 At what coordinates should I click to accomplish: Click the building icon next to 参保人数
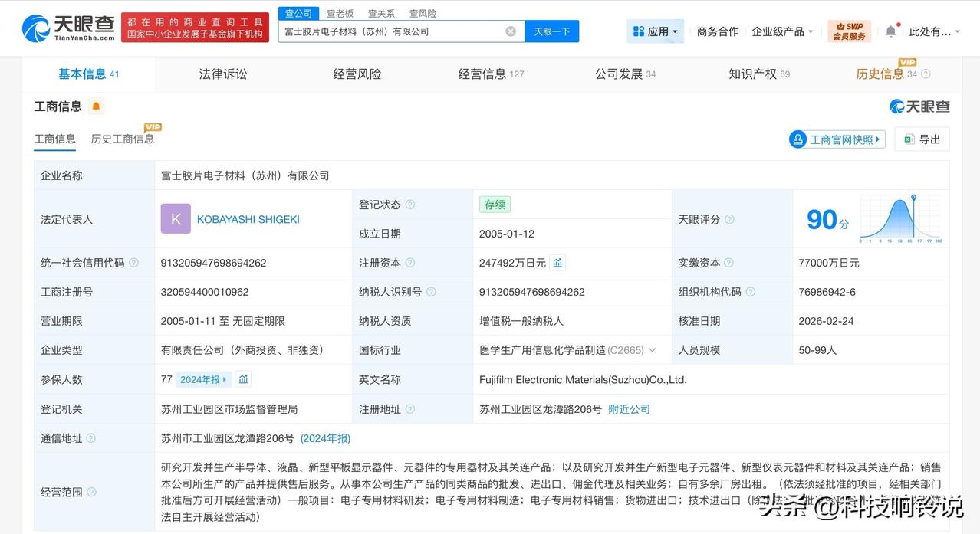(x=243, y=378)
